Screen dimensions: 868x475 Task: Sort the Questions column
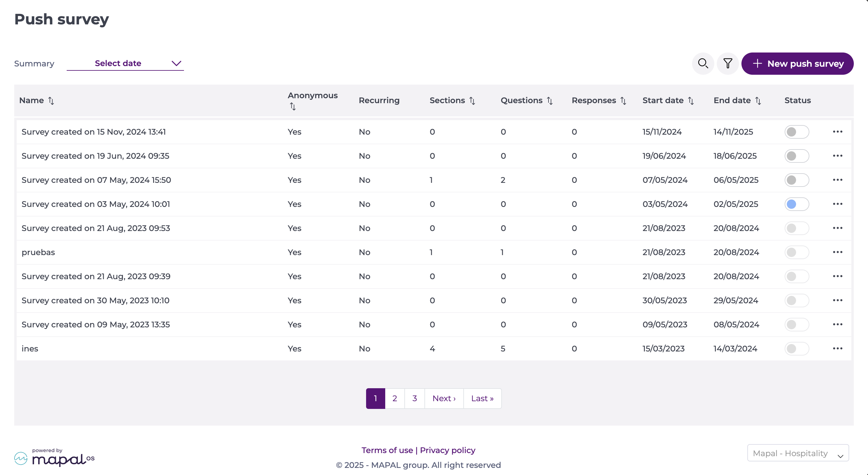[550, 100]
